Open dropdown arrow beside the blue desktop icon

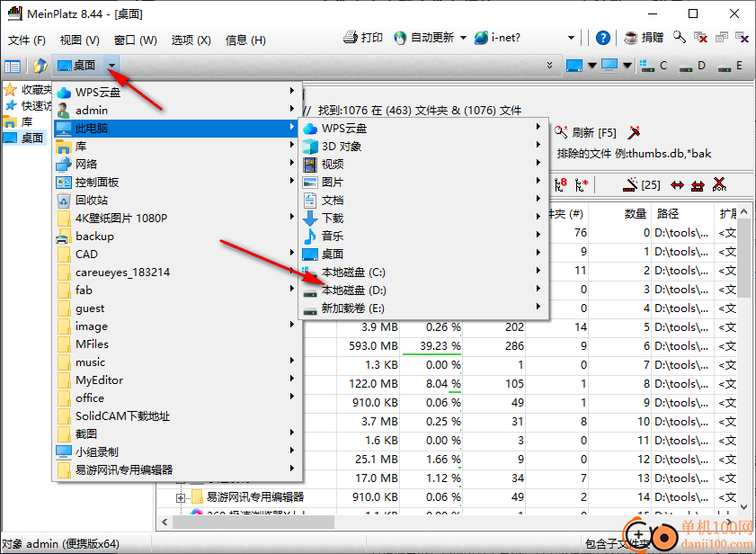592,66
